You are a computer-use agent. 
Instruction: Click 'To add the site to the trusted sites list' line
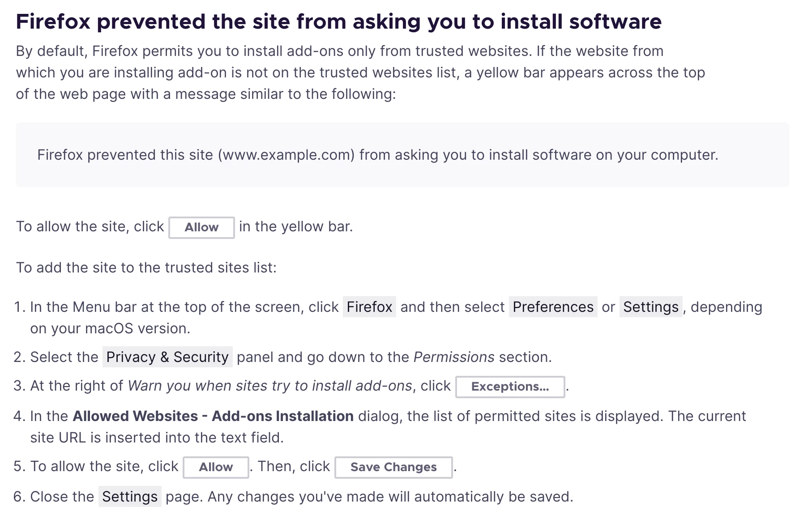[x=146, y=268]
